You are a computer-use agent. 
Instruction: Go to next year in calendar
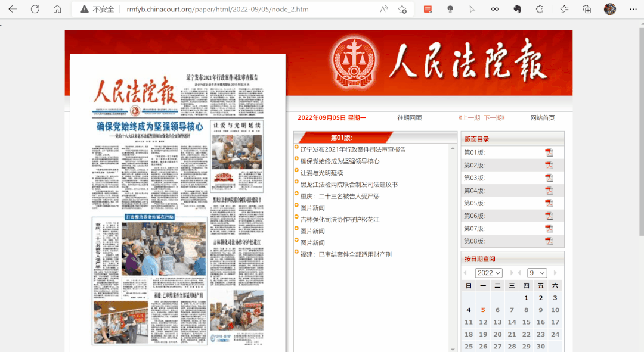coord(512,273)
